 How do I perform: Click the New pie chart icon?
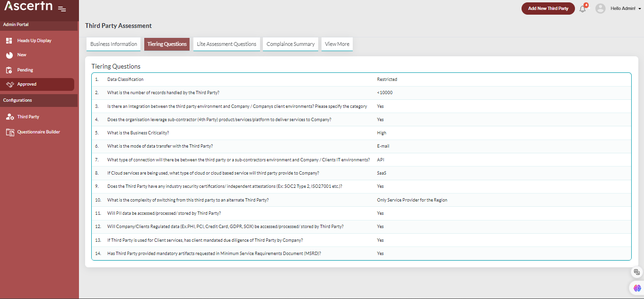click(9, 55)
